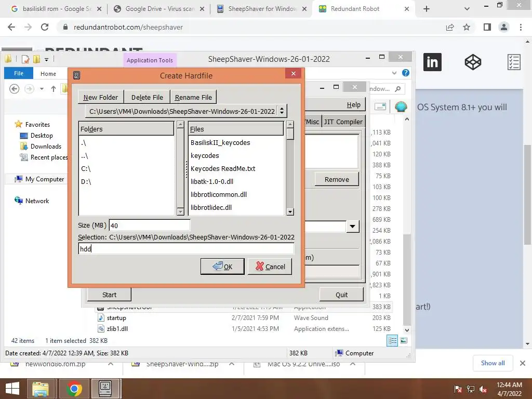Click Chrome back arrow

click(11, 27)
